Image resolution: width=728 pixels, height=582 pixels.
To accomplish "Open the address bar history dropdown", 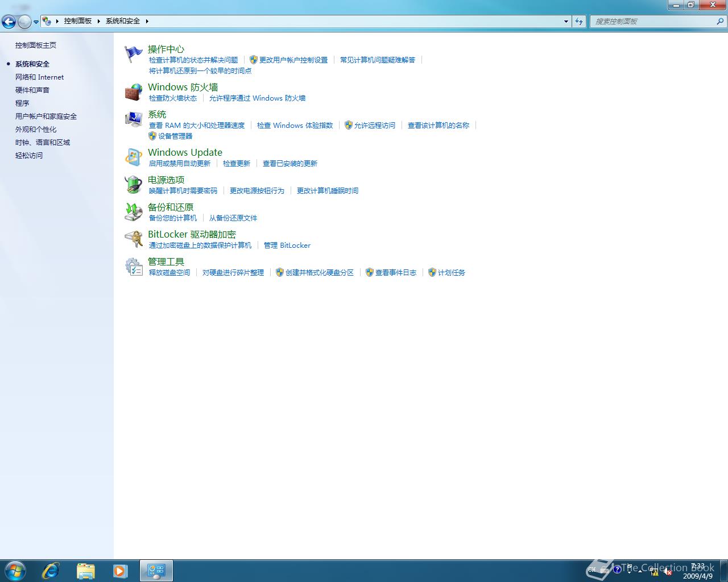I will [566, 21].
